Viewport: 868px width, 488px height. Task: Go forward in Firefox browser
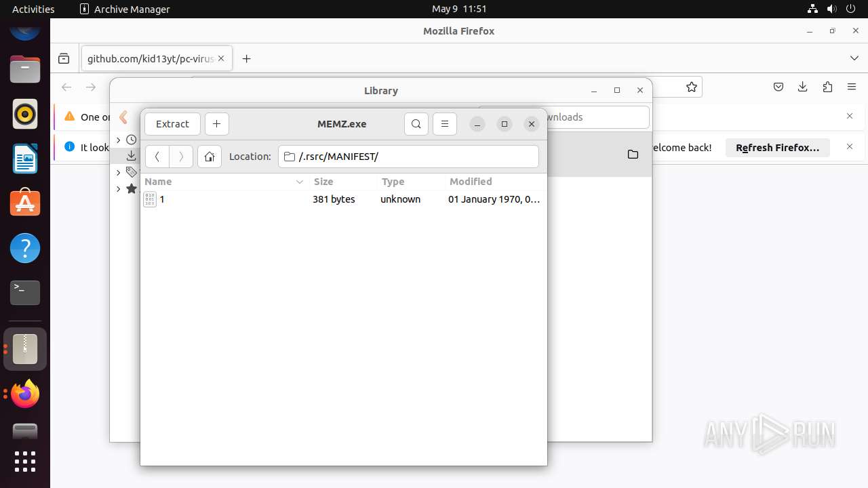click(91, 87)
